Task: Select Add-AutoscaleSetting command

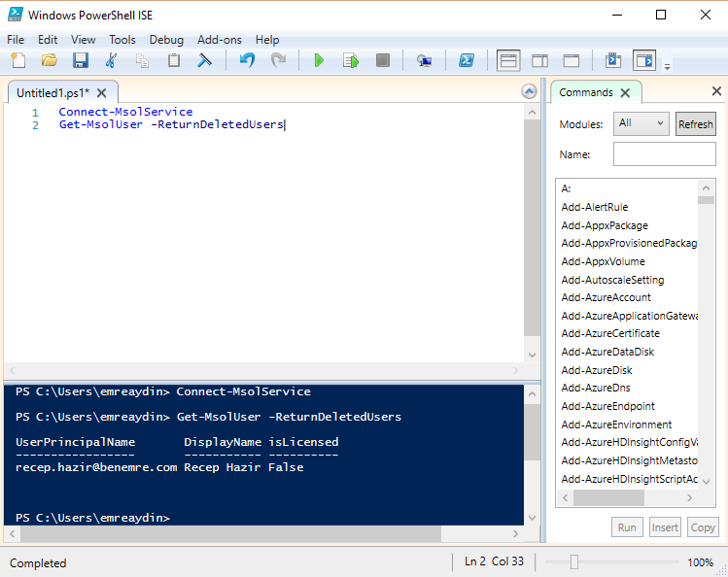Action: 612,280
